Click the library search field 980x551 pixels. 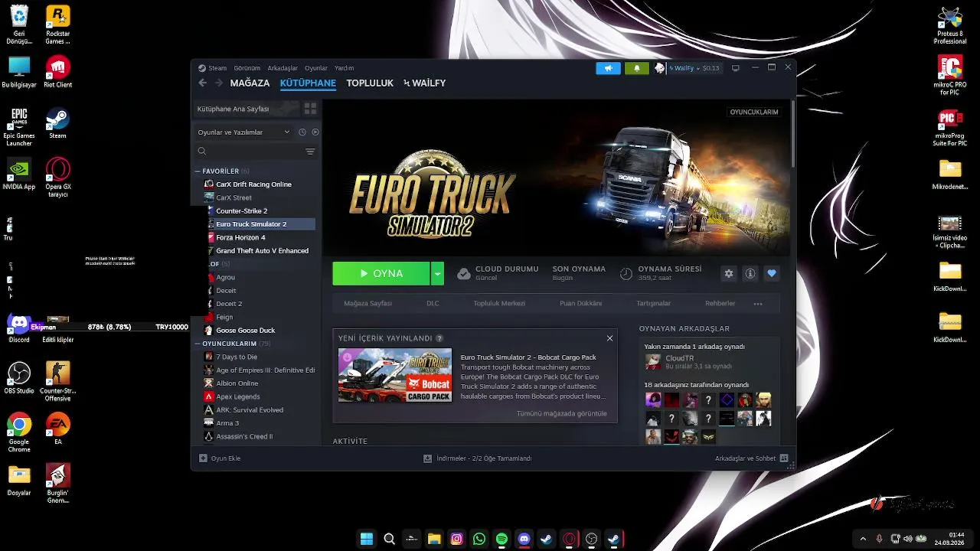(249, 152)
